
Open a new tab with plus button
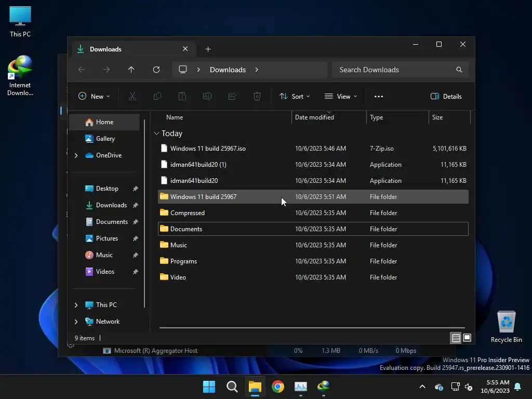tap(208, 49)
